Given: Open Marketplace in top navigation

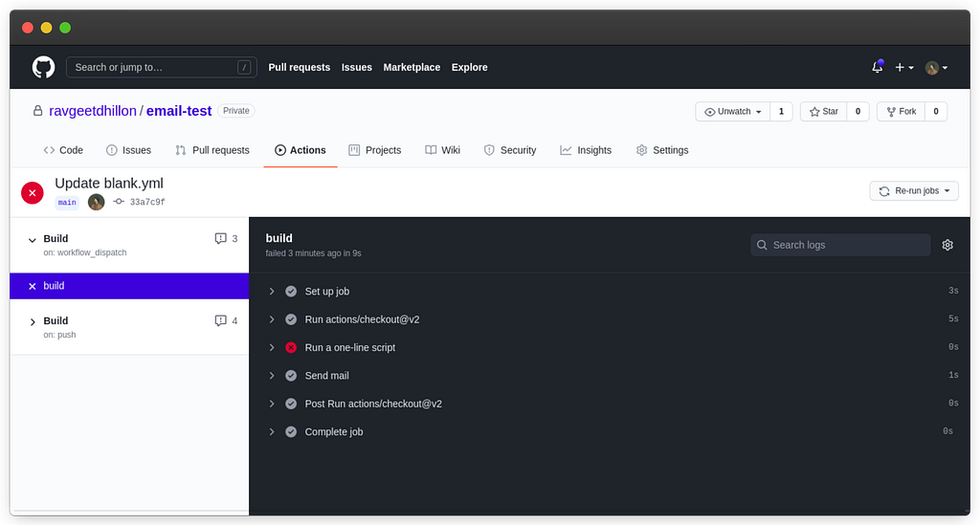Looking at the screenshot, I should pyautogui.click(x=412, y=68).
